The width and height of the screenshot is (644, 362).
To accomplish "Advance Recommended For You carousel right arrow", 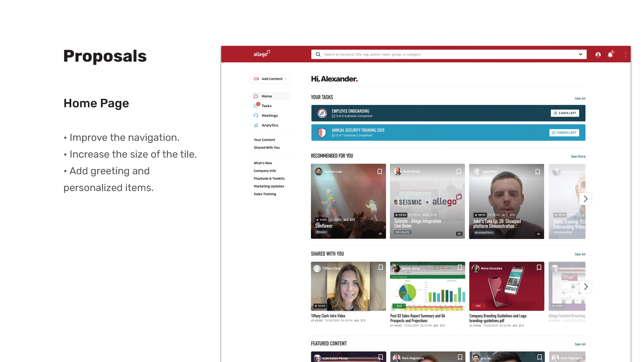I will point(585,199).
